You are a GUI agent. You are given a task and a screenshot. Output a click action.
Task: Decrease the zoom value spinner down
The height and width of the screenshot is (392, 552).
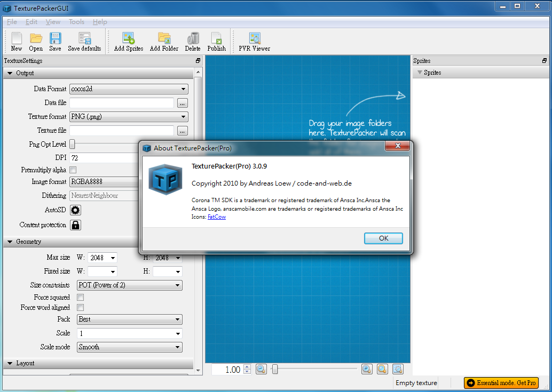[247, 372]
